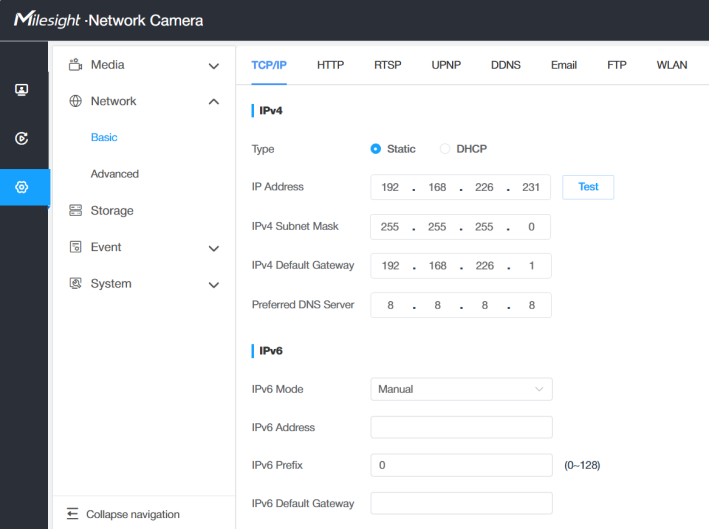Click Preferred DNS last octet 8

tap(532, 305)
